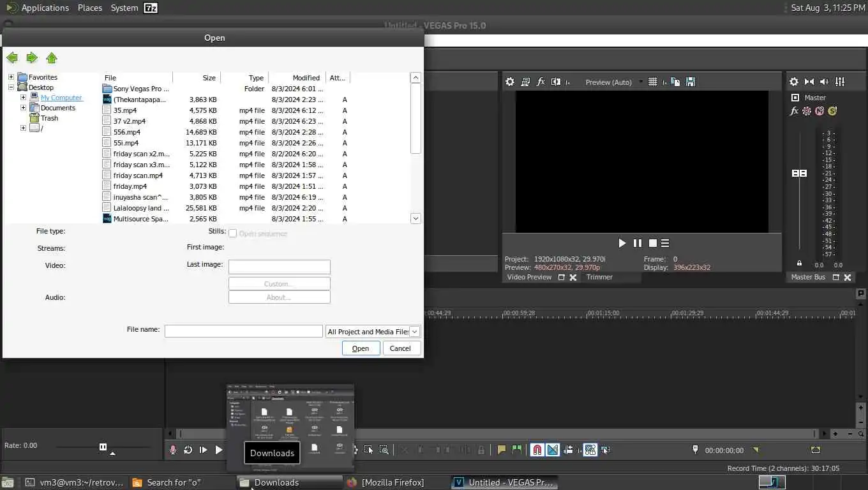
Task: Toggle the Open sequence checkbox
Action: (x=233, y=234)
